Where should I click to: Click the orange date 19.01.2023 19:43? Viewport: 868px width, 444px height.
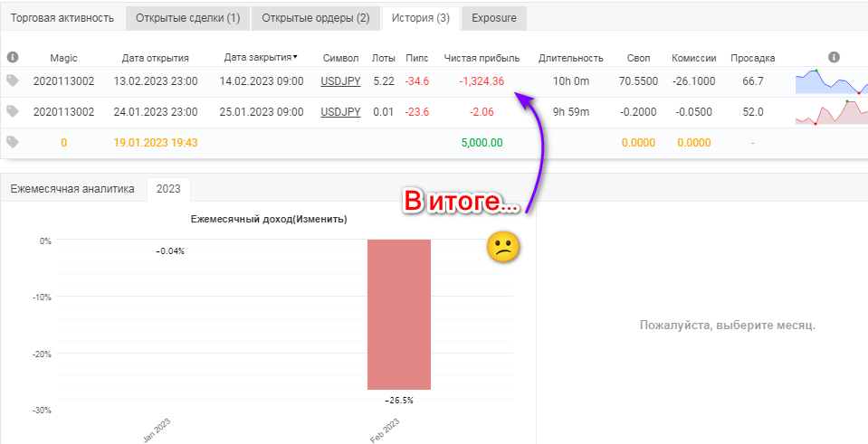click(x=156, y=143)
